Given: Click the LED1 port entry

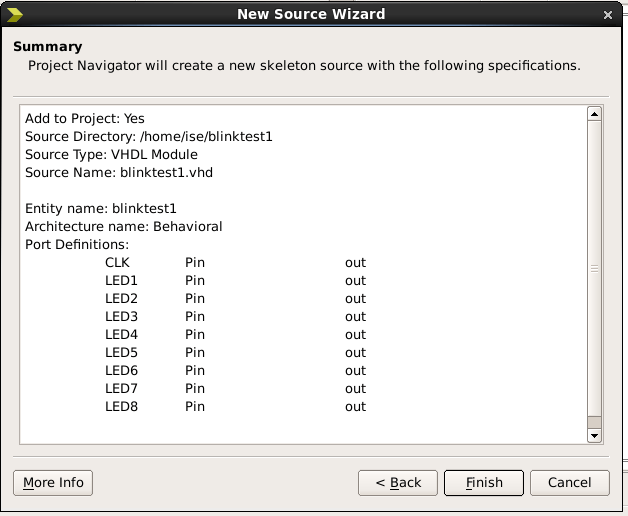Looking at the screenshot, I should [x=121, y=281].
